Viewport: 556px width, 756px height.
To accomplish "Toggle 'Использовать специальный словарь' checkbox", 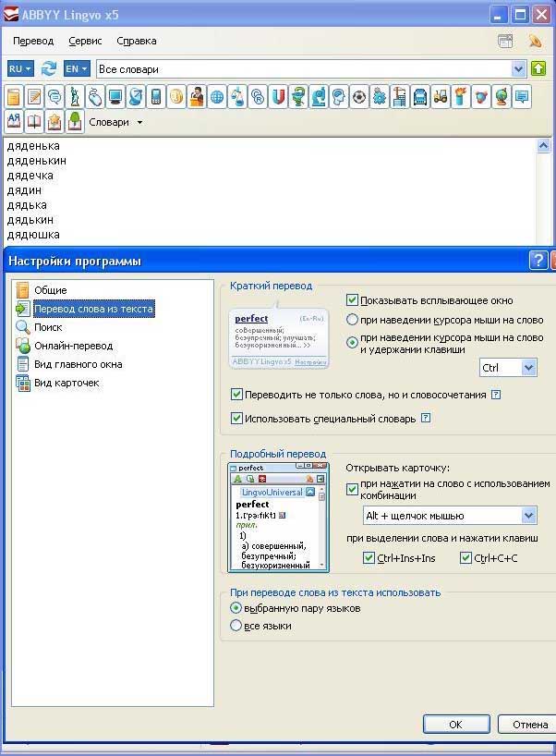I will coord(236,418).
